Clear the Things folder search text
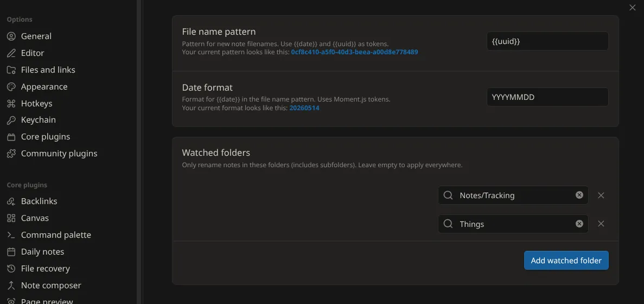Image resolution: width=644 pixels, height=304 pixels. point(579,224)
